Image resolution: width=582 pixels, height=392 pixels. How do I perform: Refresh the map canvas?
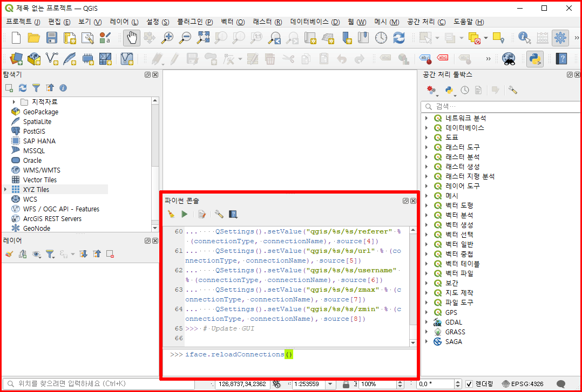pos(398,37)
